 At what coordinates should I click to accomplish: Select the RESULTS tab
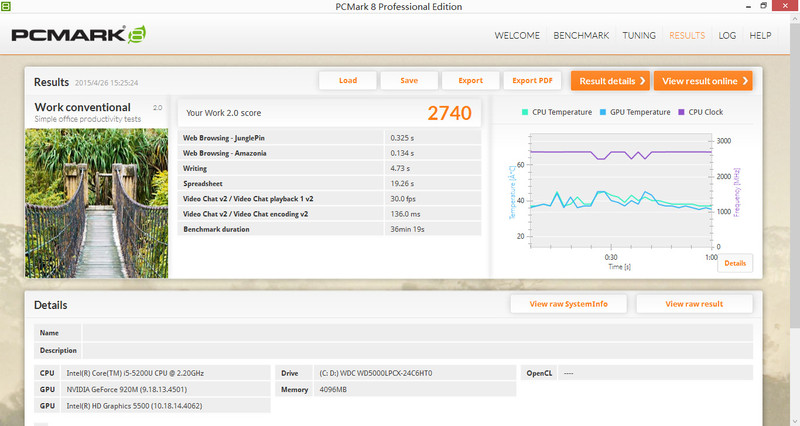[x=687, y=36]
